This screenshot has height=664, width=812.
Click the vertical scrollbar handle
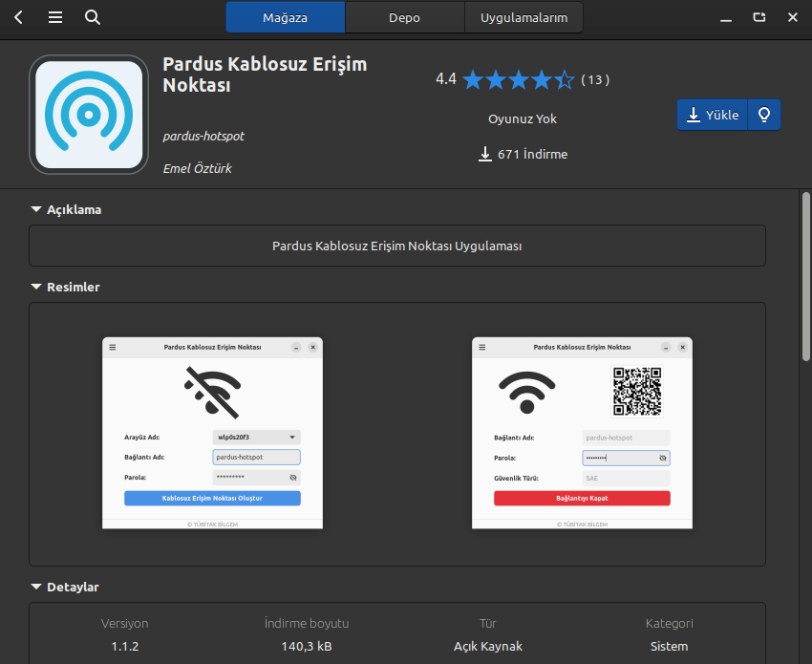point(805,276)
